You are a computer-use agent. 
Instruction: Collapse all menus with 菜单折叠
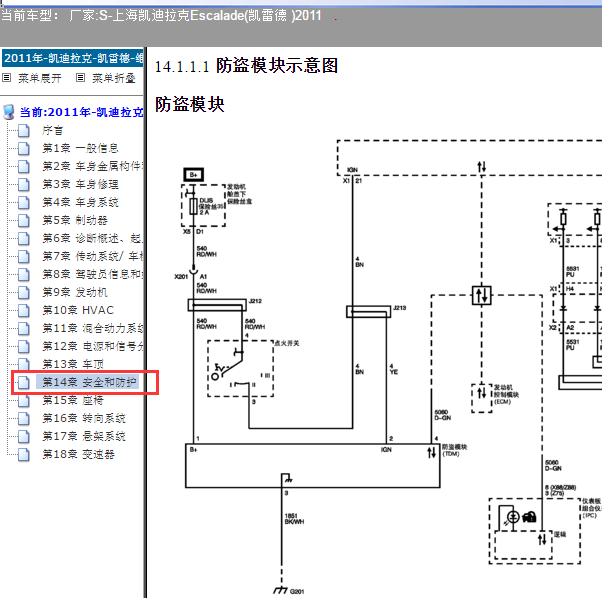(x=114, y=78)
